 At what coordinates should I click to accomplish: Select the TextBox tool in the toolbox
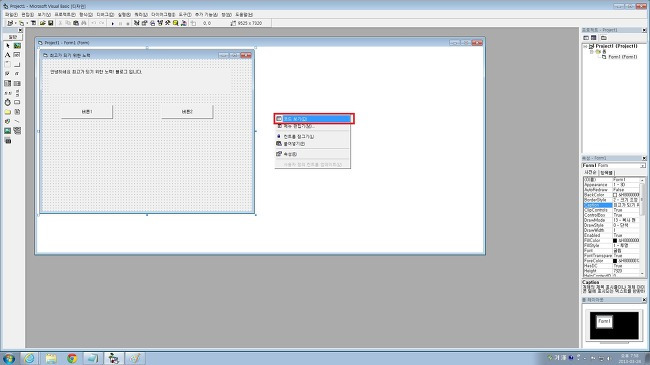[x=17, y=55]
